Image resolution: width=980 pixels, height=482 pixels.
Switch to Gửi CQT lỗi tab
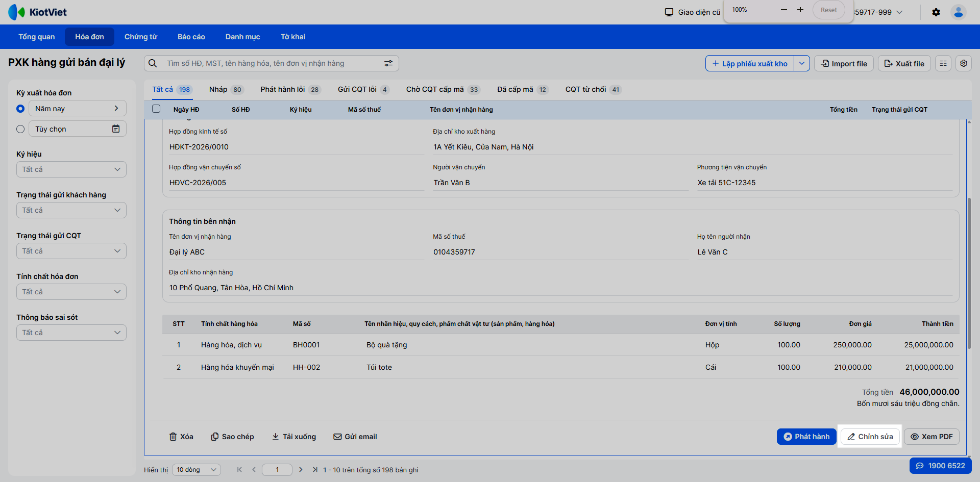pos(363,89)
